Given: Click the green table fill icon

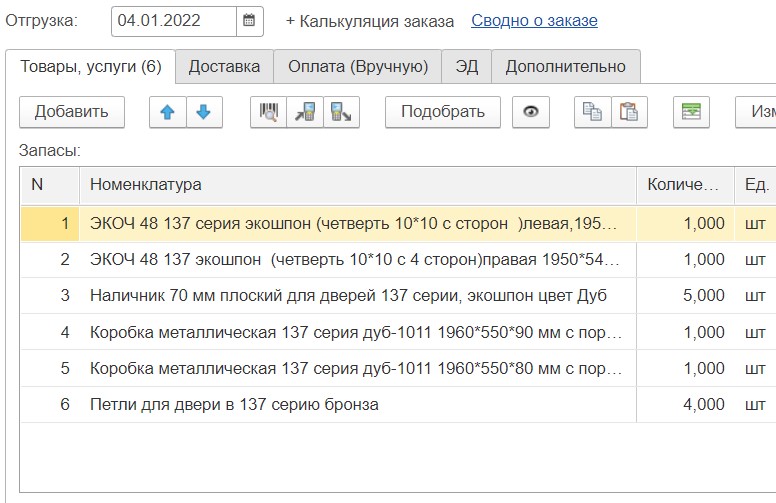Looking at the screenshot, I should click(691, 112).
